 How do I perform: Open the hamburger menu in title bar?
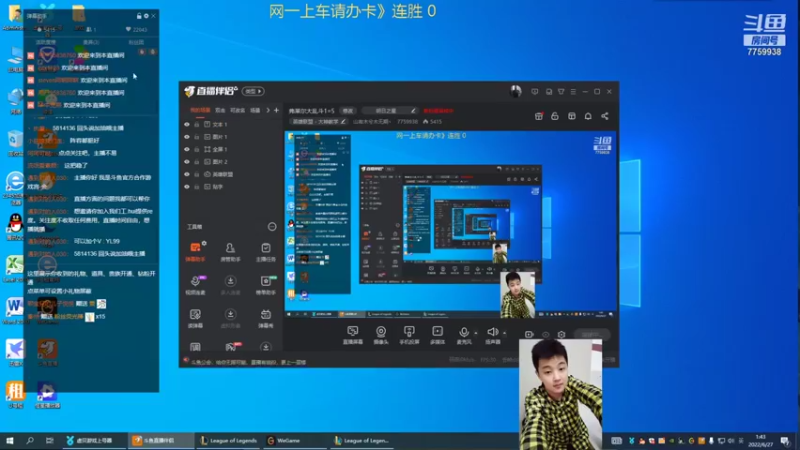click(x=573, y=92)
